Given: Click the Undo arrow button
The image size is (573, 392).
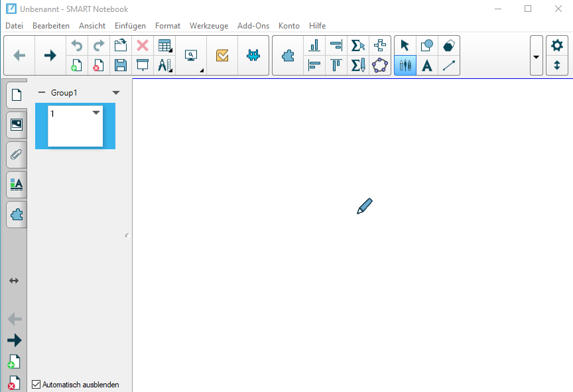Looking at the screenshot, I should (77, 46).
